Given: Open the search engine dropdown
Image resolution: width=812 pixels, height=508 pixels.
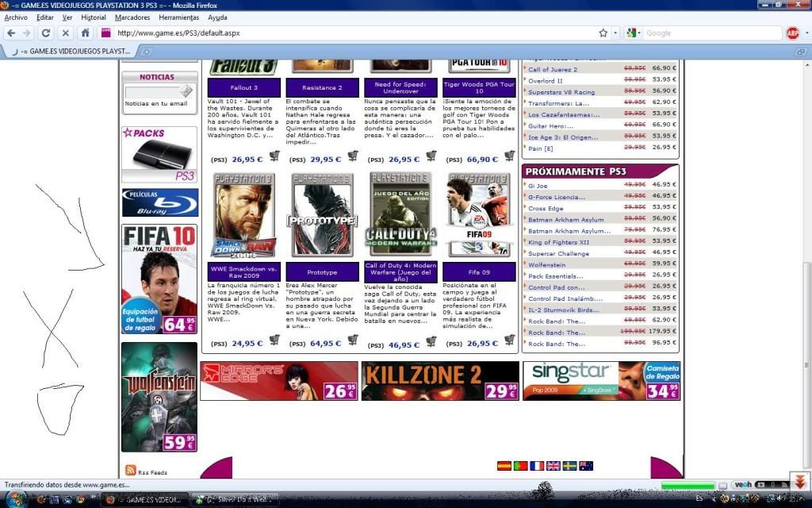Looking at the screenshot, I should point(634,33).
